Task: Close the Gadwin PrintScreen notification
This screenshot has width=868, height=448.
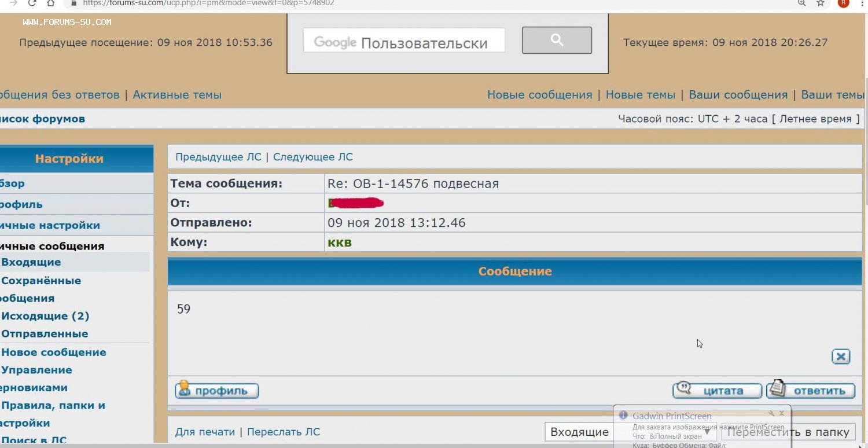Action: pos(781,413)
